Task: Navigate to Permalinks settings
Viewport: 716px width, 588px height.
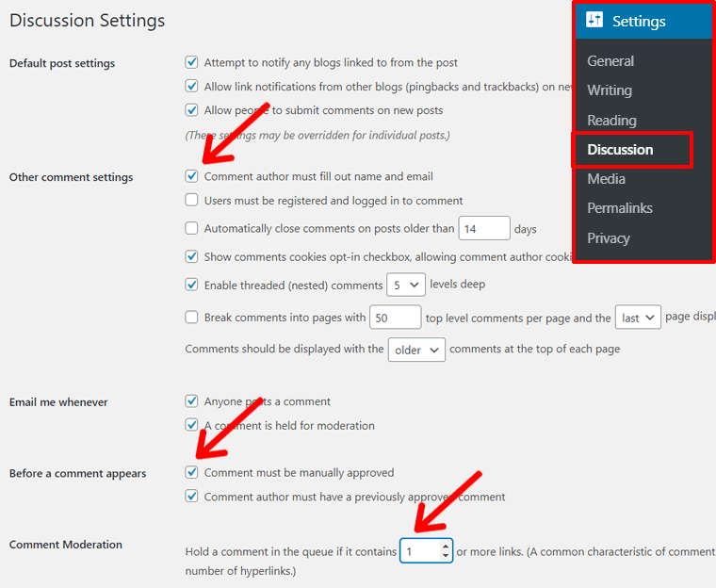Action: (620, 208)
